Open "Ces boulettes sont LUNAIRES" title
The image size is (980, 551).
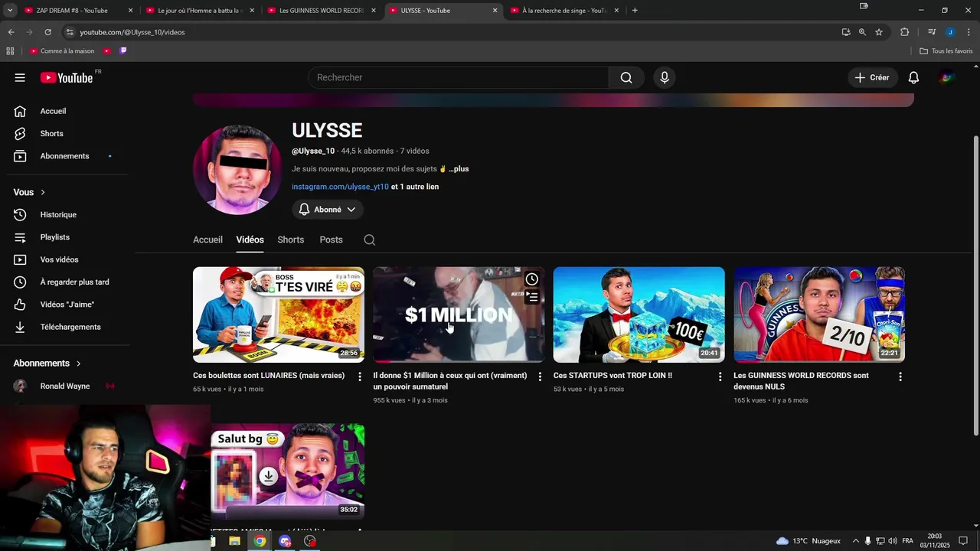pyautogui.click(x=269, y=376)
